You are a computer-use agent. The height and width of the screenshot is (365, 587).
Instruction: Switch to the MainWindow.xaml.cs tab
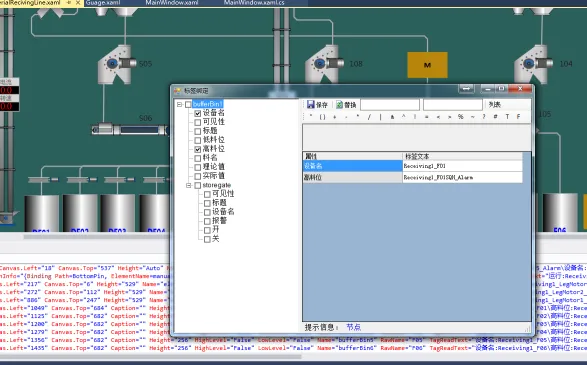pyautogui.click(x=254, y=3)
